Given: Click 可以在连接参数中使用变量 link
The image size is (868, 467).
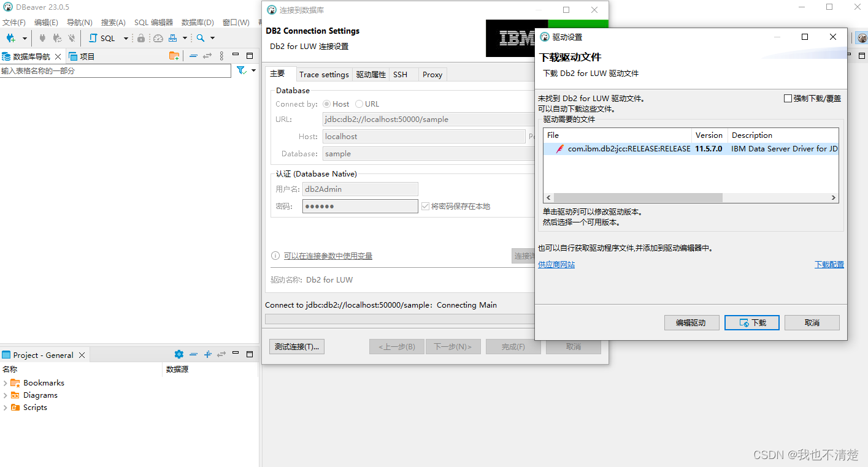Looking at the screenshot, I should click(x=328, y=256).
